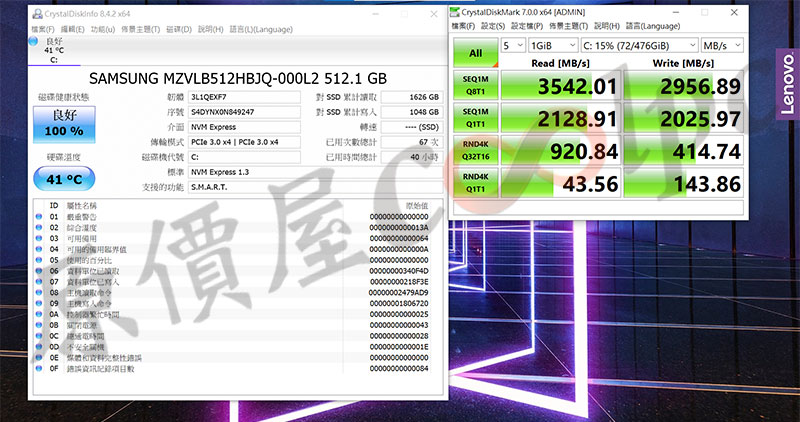Click the status dot for attribute ID 06
The height and width of the screenshot is (422, 800).
39,271
